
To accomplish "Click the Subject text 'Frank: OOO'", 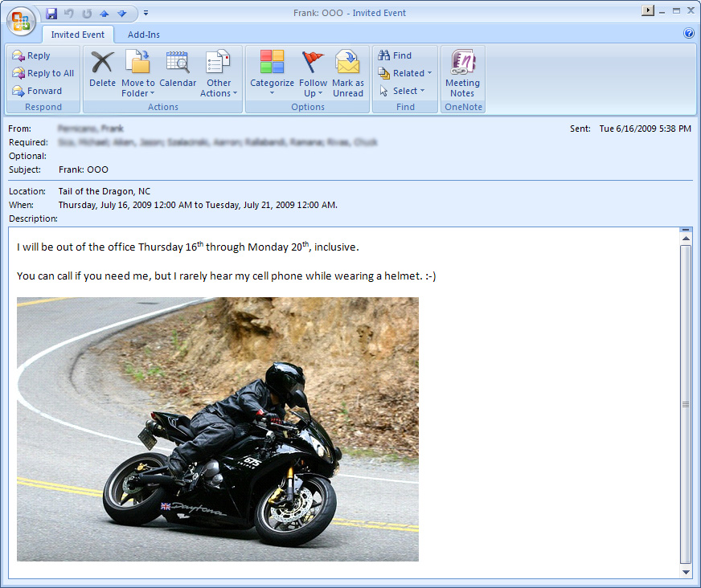I will pyautogui.click(x=84, y=169).
